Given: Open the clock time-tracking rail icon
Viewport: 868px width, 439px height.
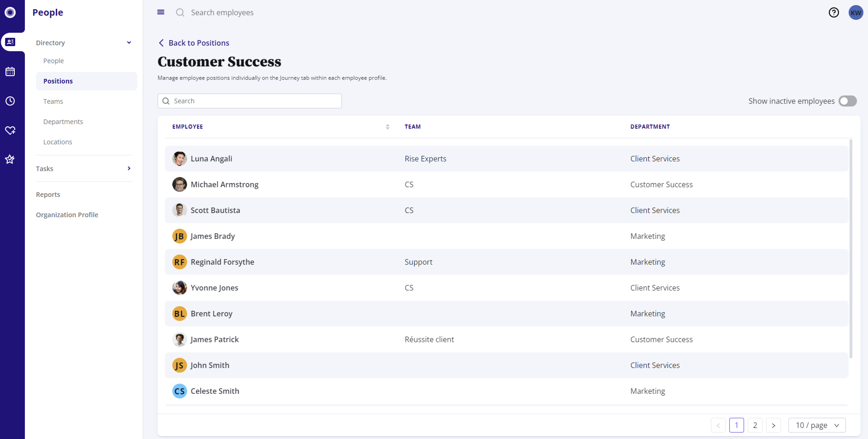Looking at the screenshot, I should coord(10,101).
